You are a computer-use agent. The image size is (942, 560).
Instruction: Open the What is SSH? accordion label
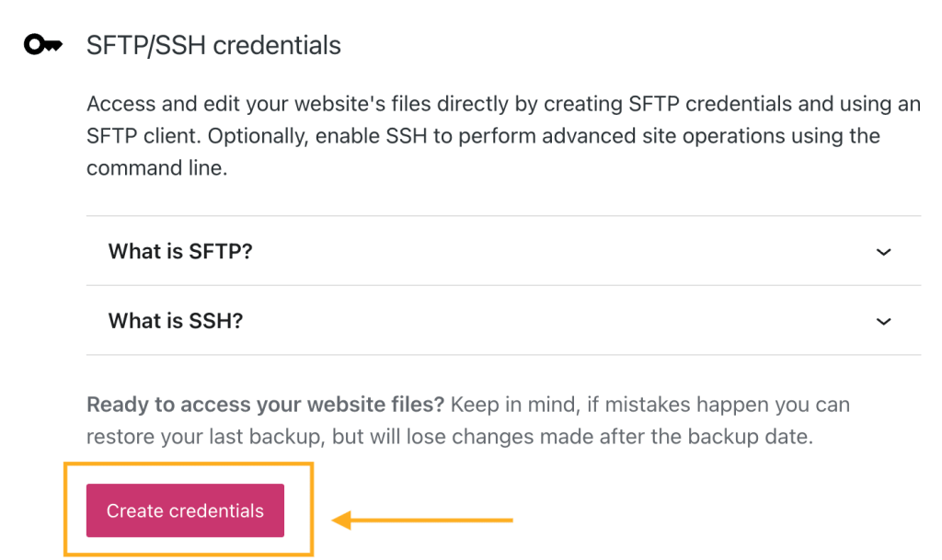176,321
